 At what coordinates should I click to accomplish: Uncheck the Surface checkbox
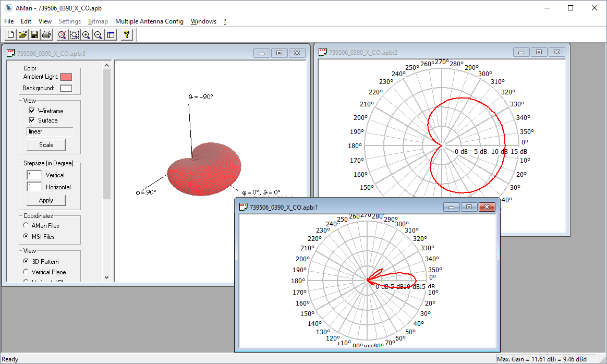pyautogui.click(x=32, y=120)
